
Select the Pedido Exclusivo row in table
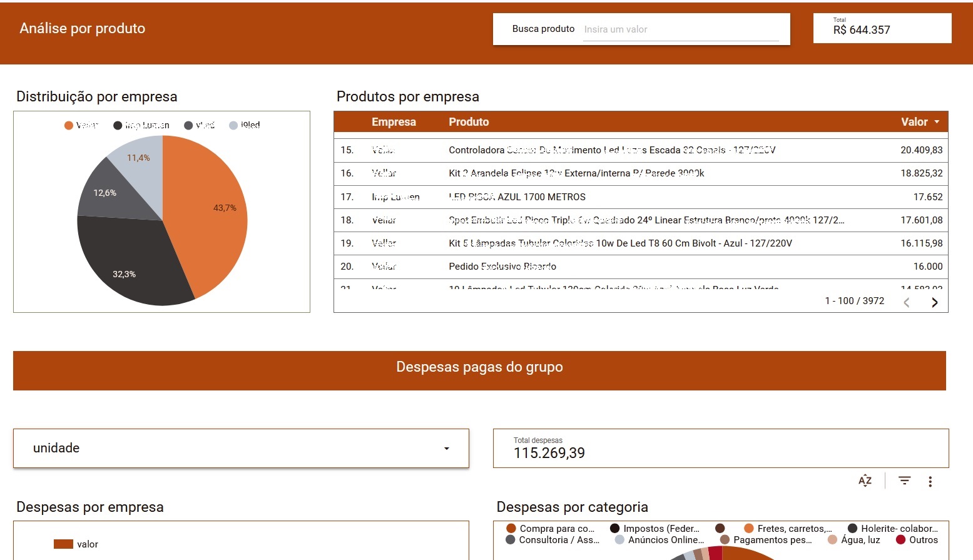502,267
